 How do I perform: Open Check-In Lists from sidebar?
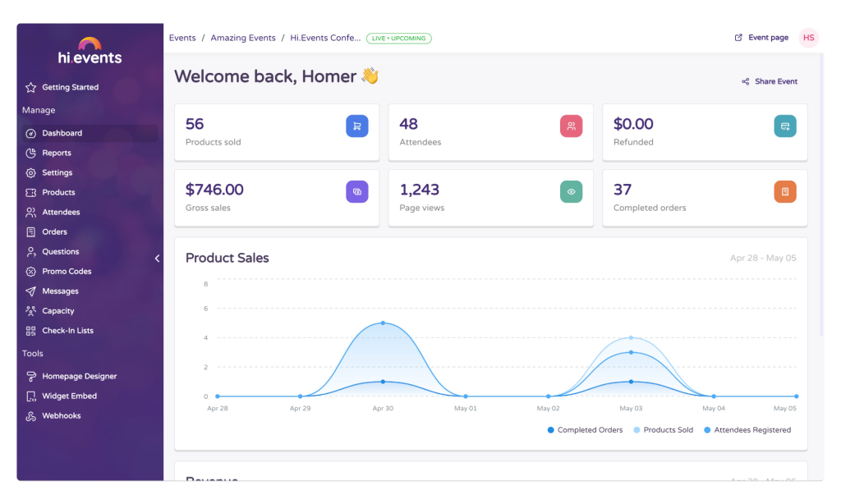[67, 331]
